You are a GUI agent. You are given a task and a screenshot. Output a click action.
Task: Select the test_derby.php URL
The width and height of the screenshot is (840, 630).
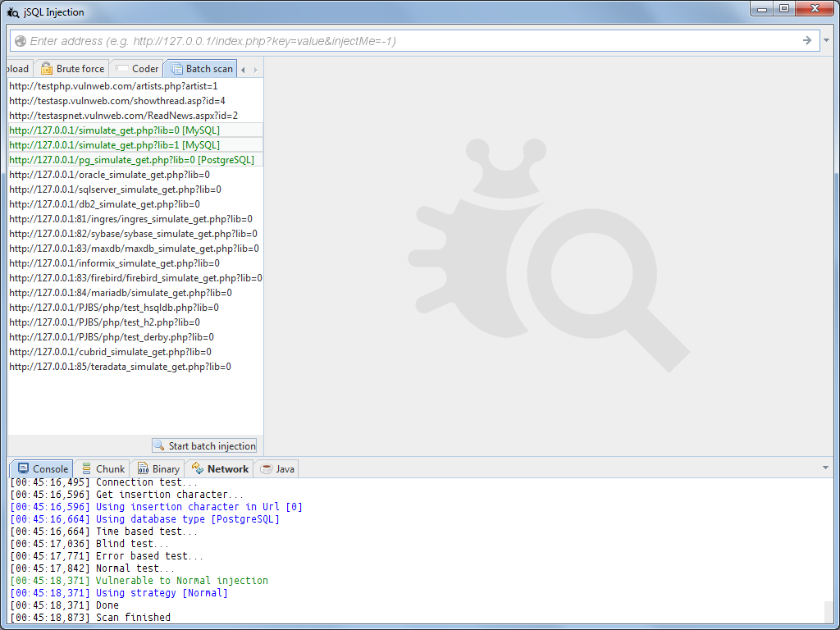point(135,337)
